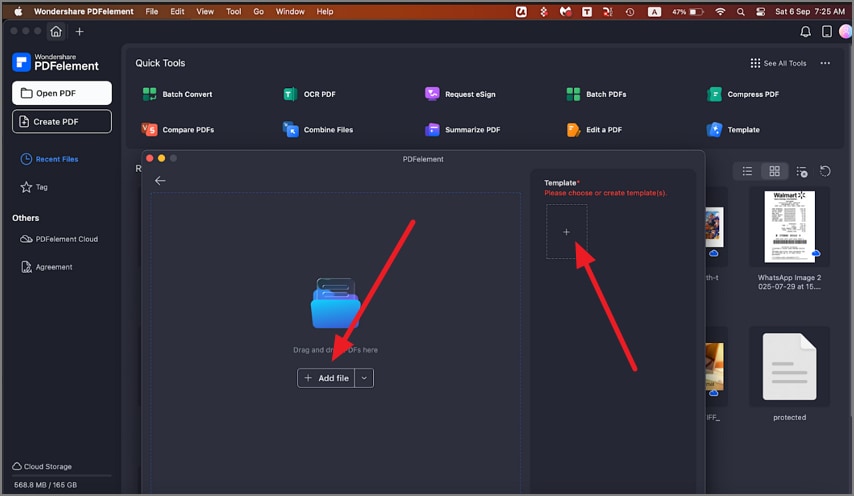Launch the Compare PDFs tool

pyautogui.click(x=178, y=130)
